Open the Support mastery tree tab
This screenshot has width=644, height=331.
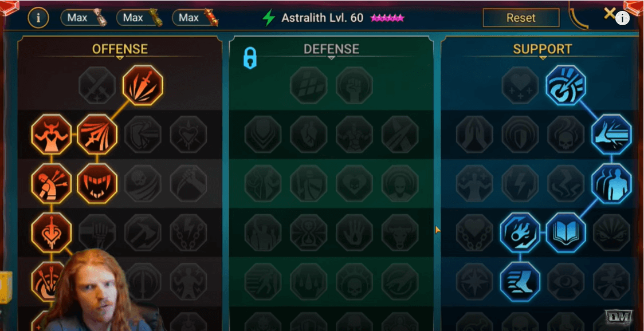(542, 49)
